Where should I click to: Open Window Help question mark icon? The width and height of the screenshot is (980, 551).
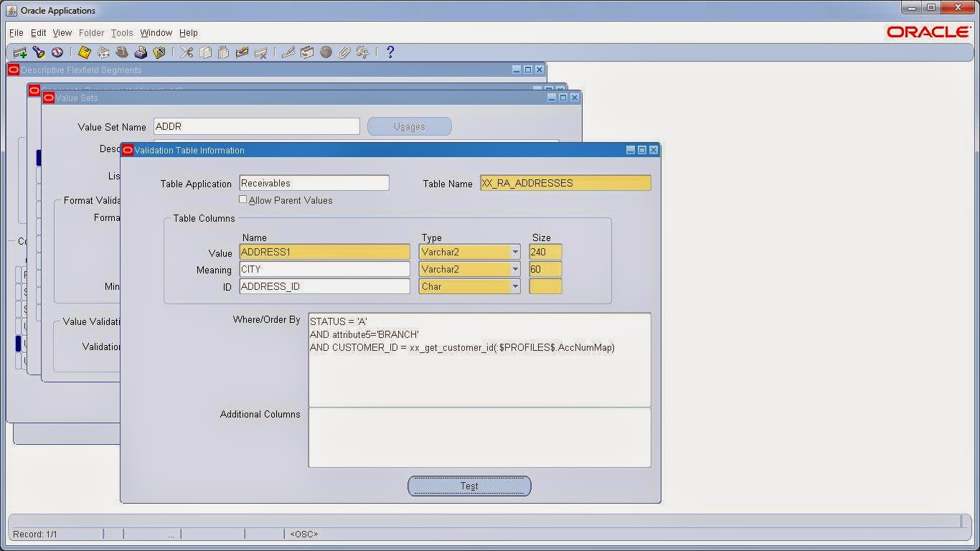(x=390, y=52)
